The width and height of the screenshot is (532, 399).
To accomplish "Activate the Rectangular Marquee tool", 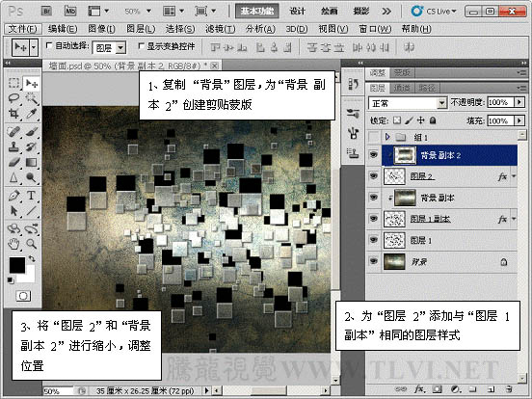I will 13,84.
